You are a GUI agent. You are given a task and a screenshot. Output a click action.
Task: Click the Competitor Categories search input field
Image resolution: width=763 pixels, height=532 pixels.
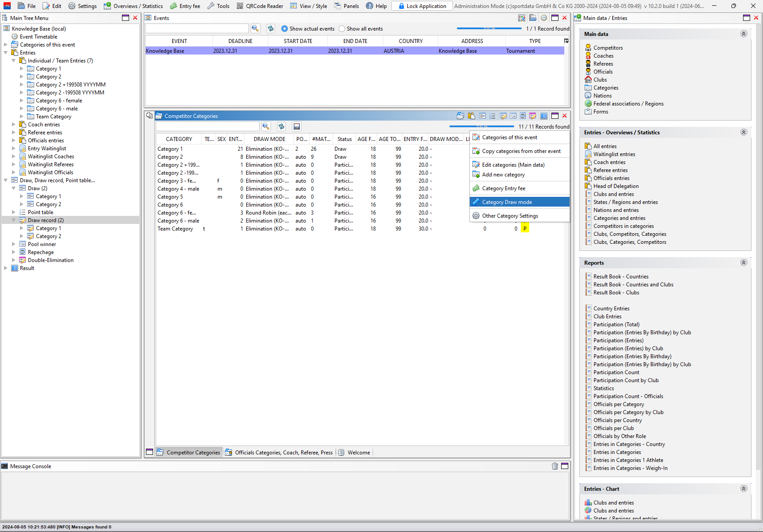click(207, 126)
